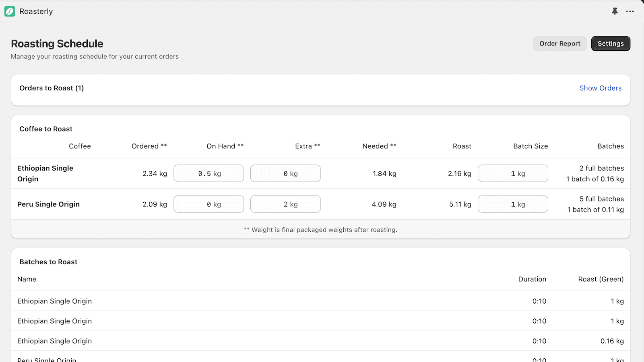This screenshot has height=362, width=644.
Task: Click the On Hand field for Ethiopian Single Origin
Action: tap(208, 173)
